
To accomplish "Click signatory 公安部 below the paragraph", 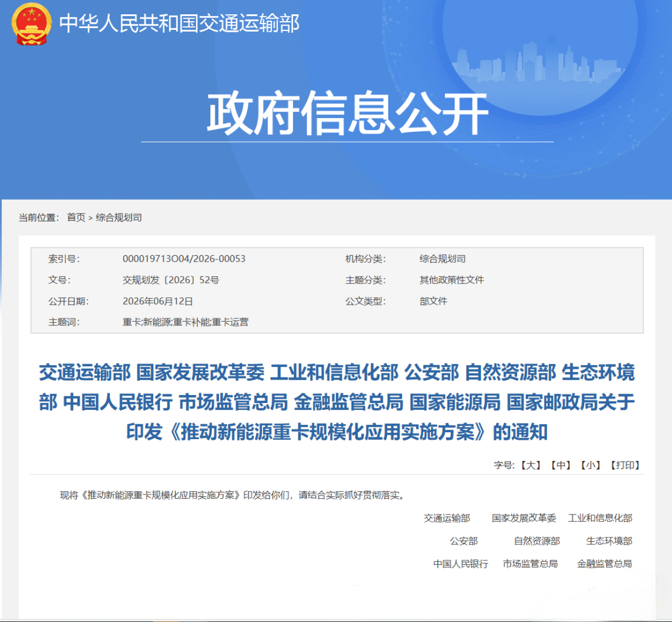I will click(464, 541).
